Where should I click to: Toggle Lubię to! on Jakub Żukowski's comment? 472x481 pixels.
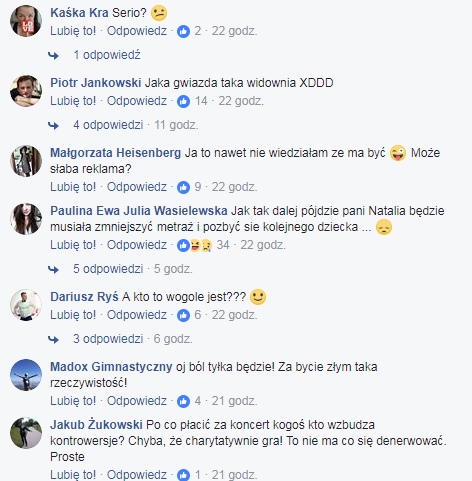pyautogui.click(x=73, y=474)
